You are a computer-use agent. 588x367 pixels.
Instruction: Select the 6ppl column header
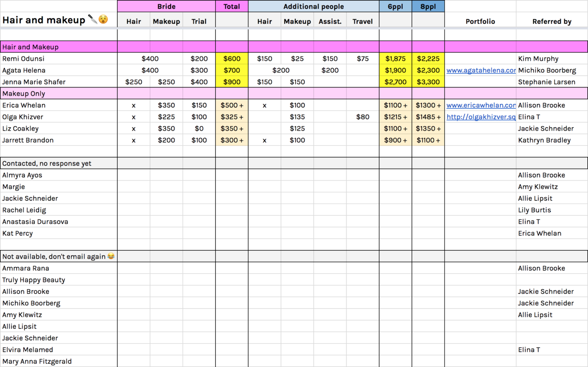(x=395, y=6)
